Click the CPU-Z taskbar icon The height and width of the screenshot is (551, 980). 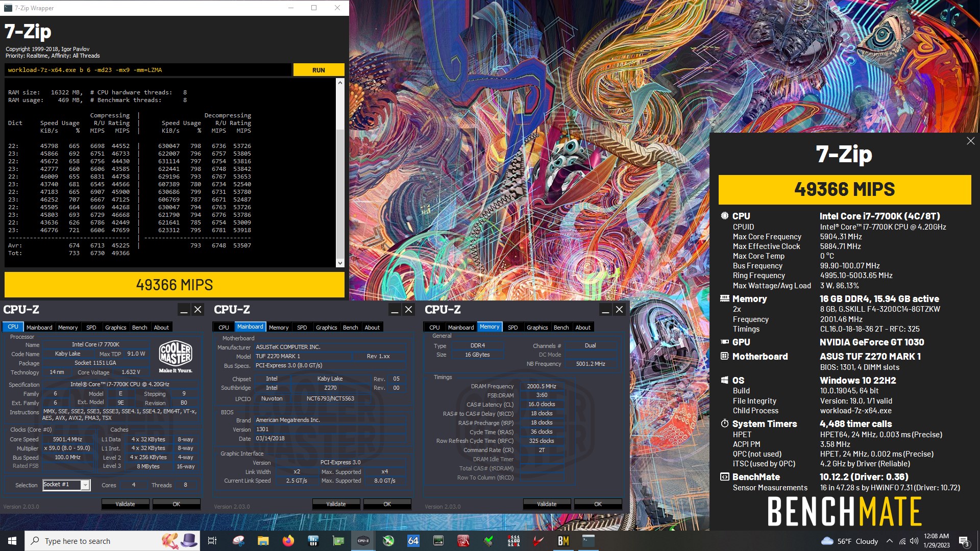[x=363, y=541]
